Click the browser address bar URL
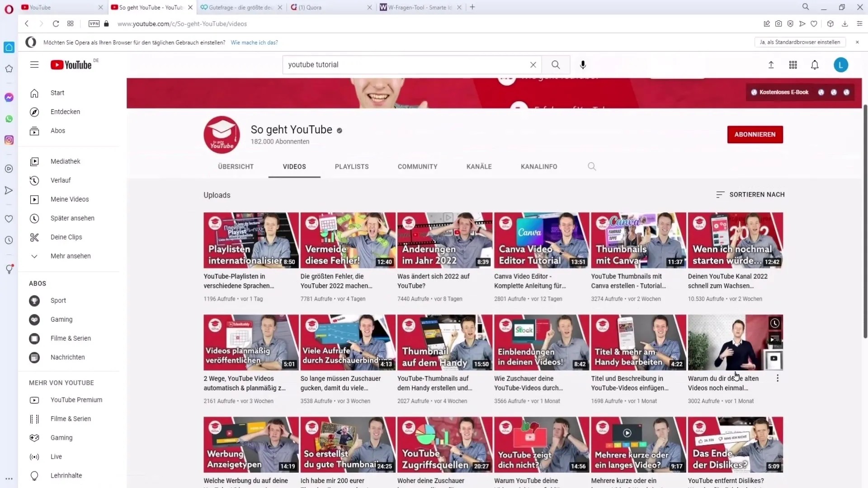This screenshot has width=868, height=488. click(182, 23)
